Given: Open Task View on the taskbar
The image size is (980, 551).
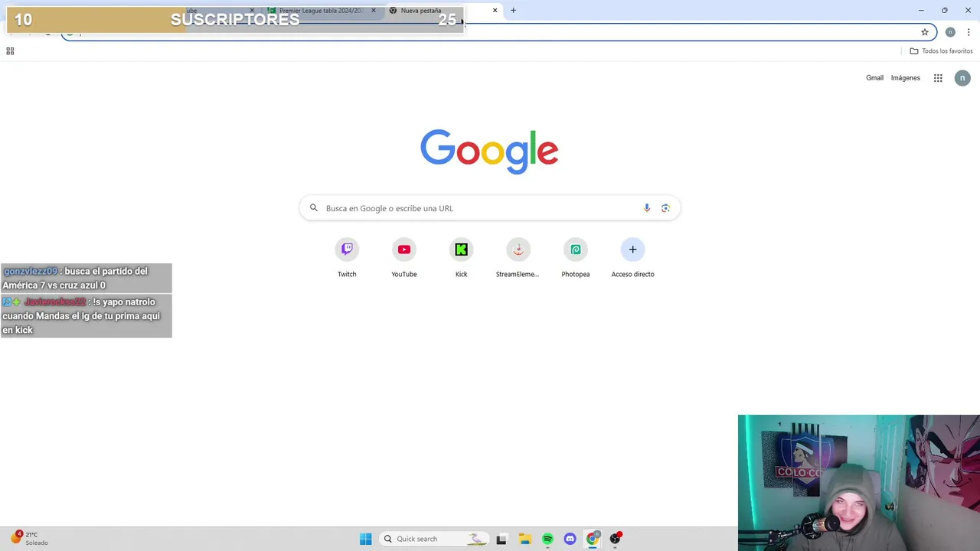Looking at the screenshot, I should pos(501,539).
